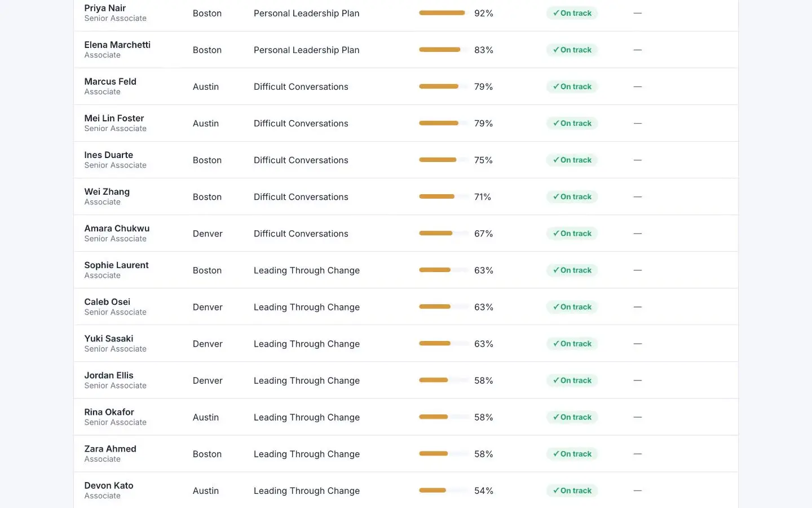Select Marcus Feld's On track badge

572,86
